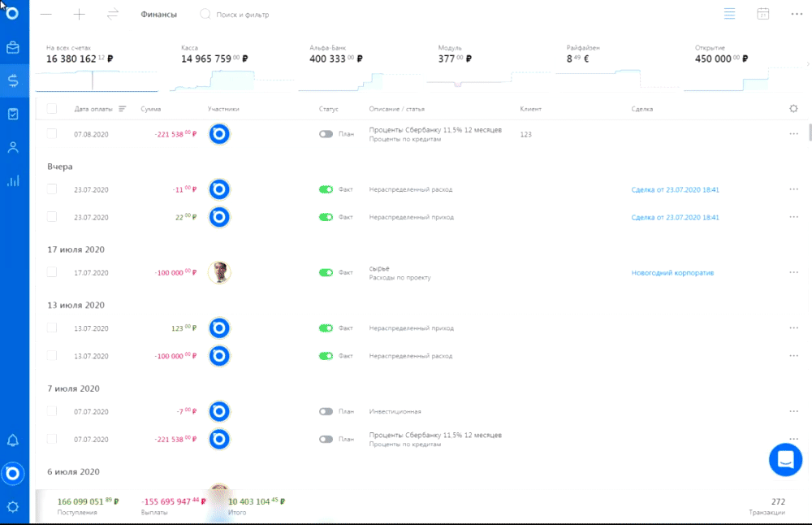This screenshot has height=525, width=812.
Task: Open the contacts person icon in sidebar
Action: [13, 148]
